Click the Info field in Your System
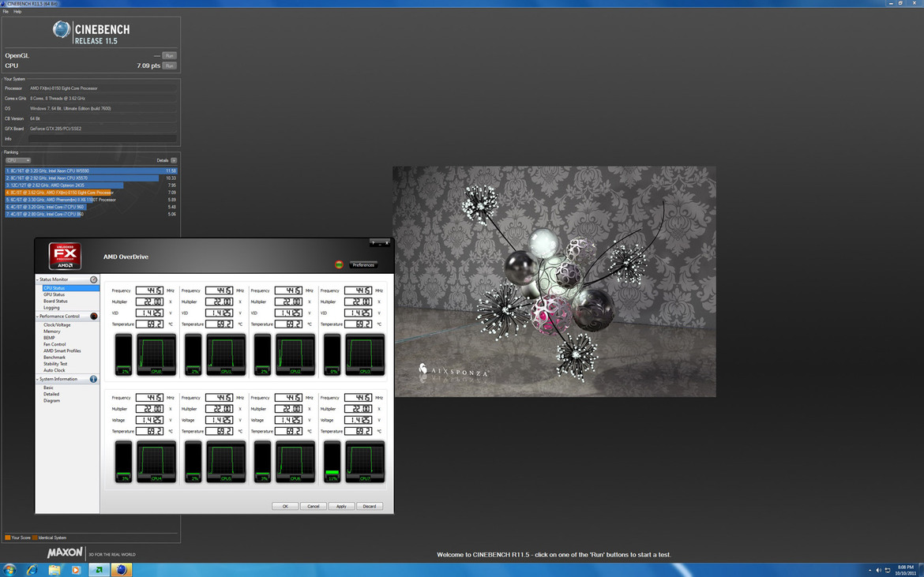This screenshot has height=577, width=924. [x=103, y=139]
